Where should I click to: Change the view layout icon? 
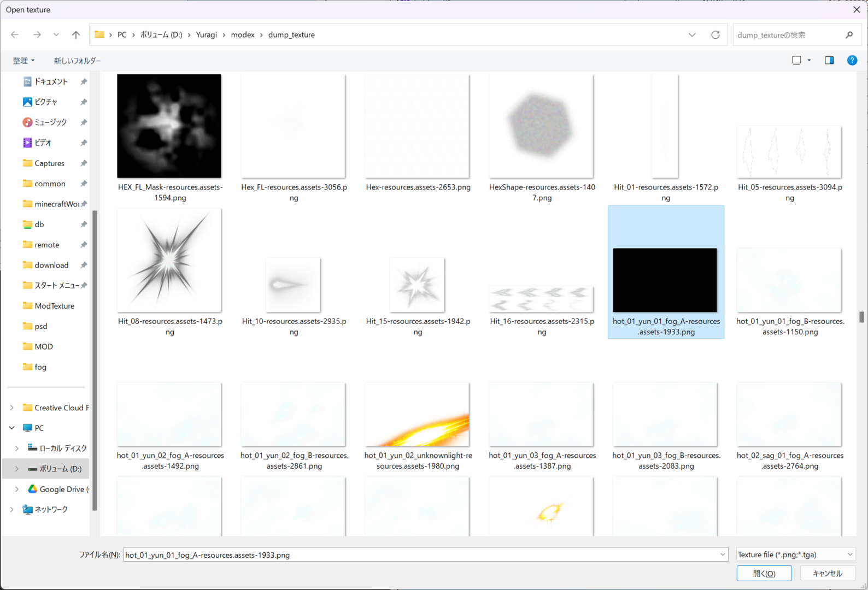click(796, 60)
